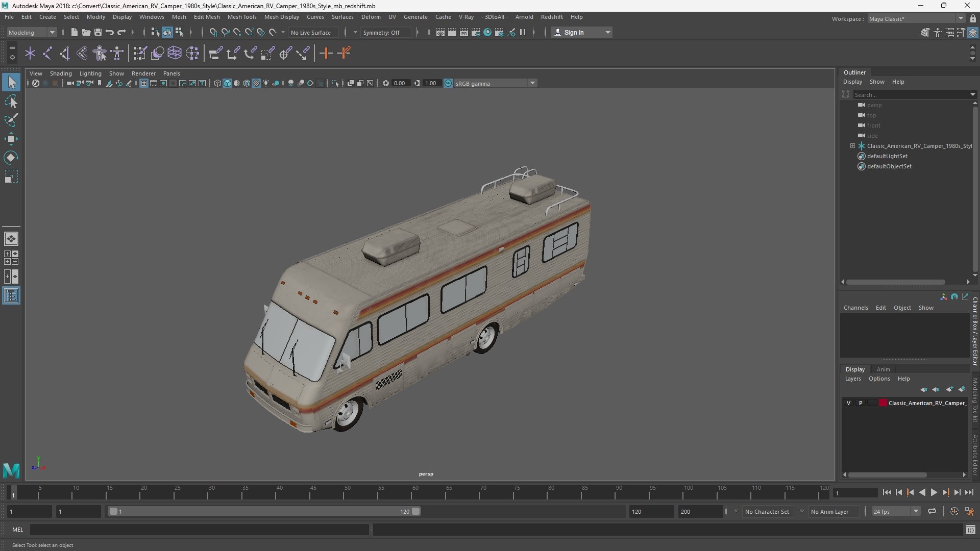Open the viewport Shading menu
Viewport: 980px width, 551px height.
click(61, 73)
